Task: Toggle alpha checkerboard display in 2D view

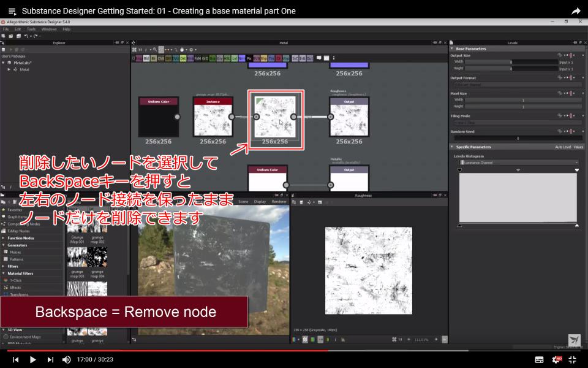Action: pos(305,339)
